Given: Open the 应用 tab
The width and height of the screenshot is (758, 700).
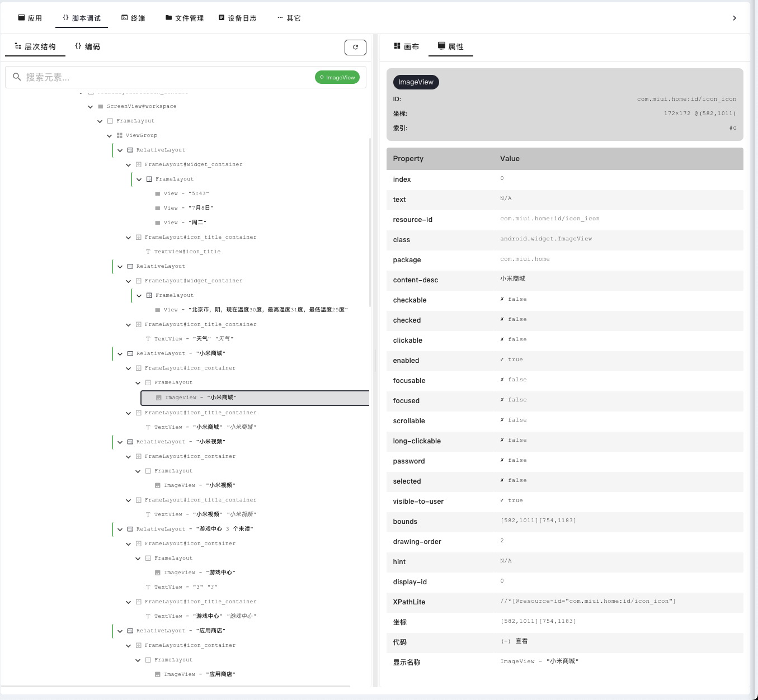Looking at the screenshot, I should tap(30, 18).
